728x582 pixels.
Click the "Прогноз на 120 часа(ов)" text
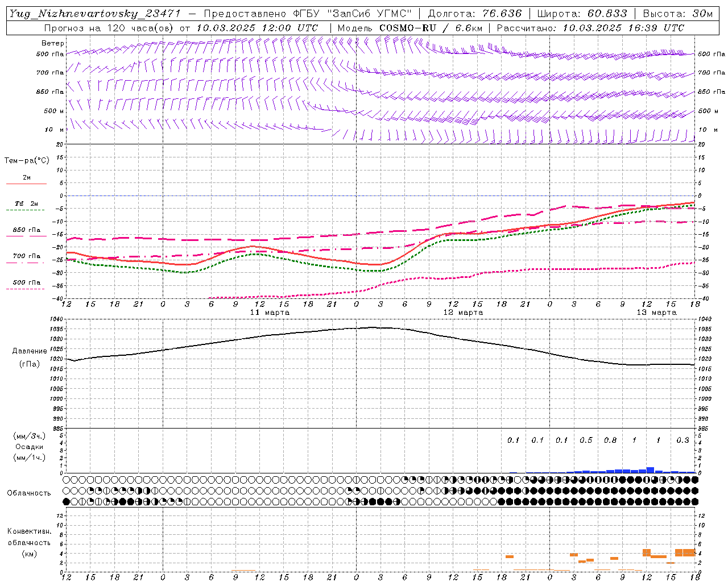coord(110,28)
